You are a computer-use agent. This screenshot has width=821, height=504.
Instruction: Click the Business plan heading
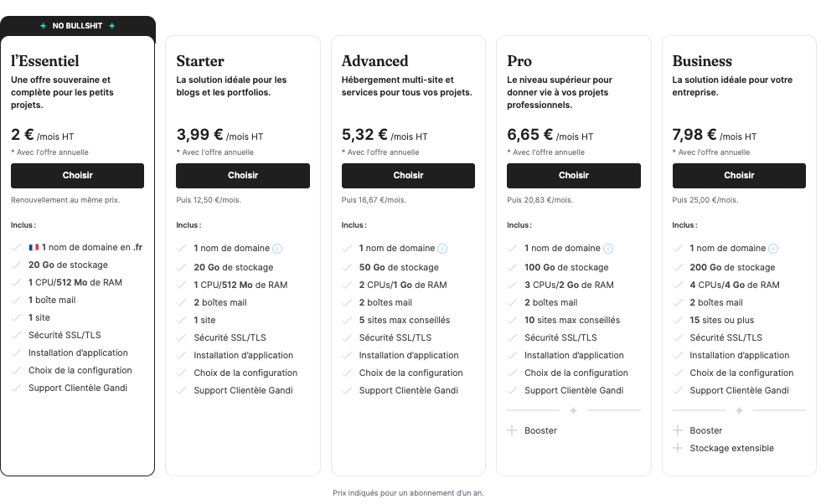click(702, 61)
